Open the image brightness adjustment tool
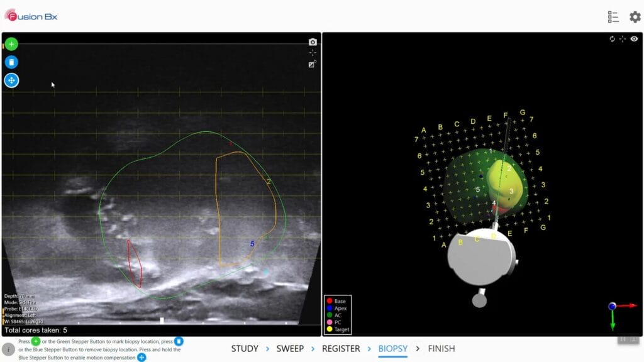The width and height of the screenshot is (644, 362). click(311, 64)
